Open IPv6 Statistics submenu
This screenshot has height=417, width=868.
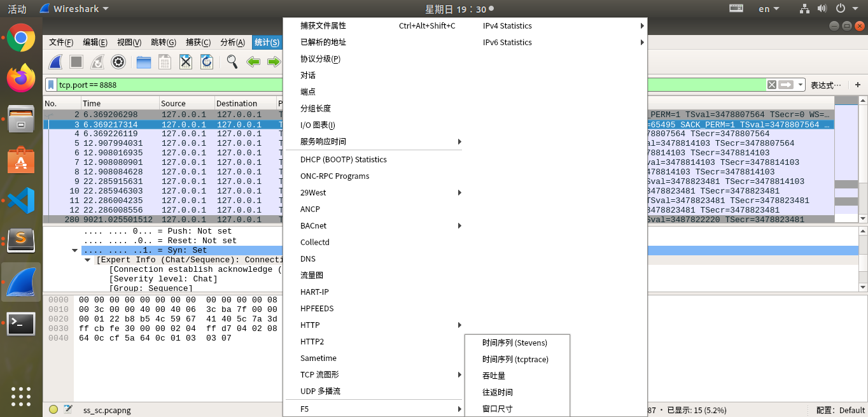[563, 43]
